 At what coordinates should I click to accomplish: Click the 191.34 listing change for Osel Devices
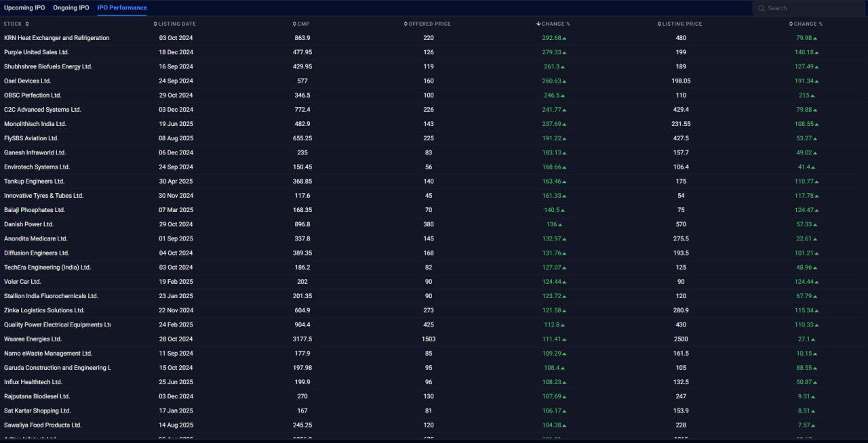pos(806,81)
